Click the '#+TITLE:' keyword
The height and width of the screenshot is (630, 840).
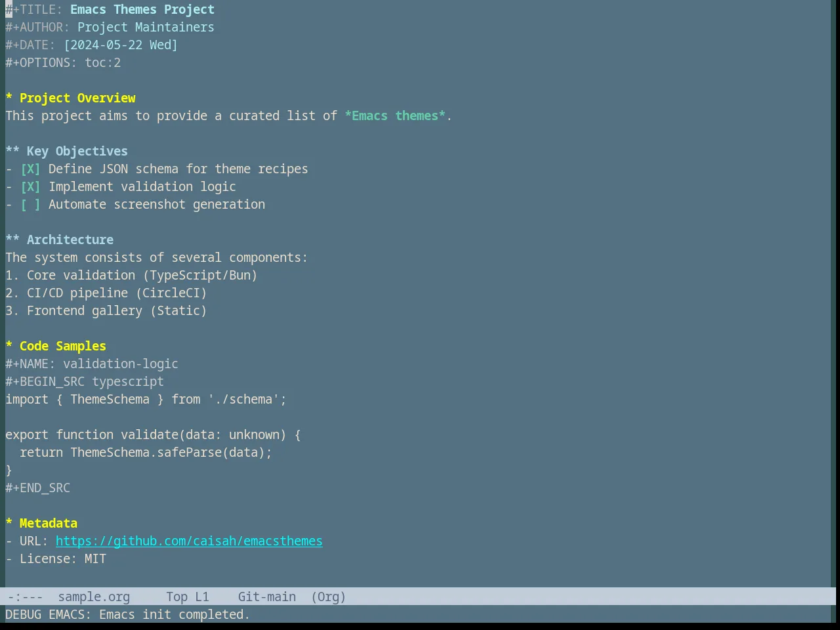pyautogui.click(x=34, y=10)
